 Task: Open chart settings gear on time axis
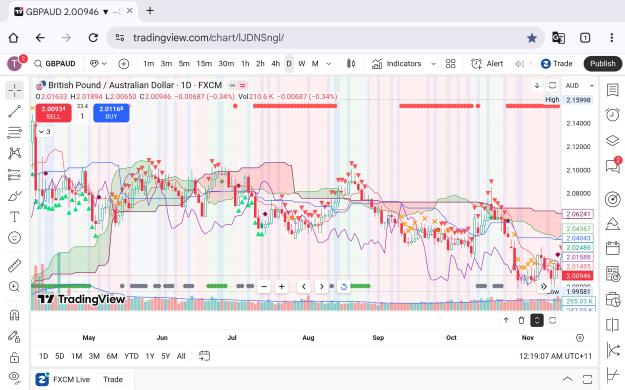pyautogui.click(x=580, y=338)
